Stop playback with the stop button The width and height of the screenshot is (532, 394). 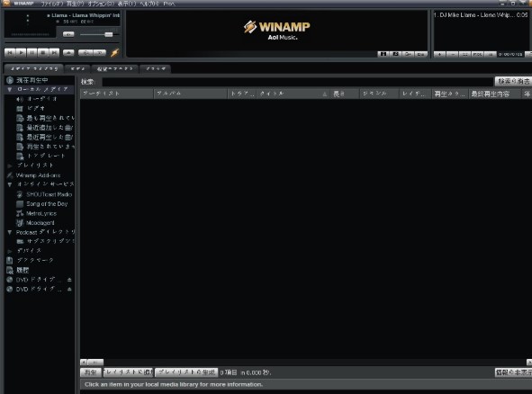tap(43, 52)
